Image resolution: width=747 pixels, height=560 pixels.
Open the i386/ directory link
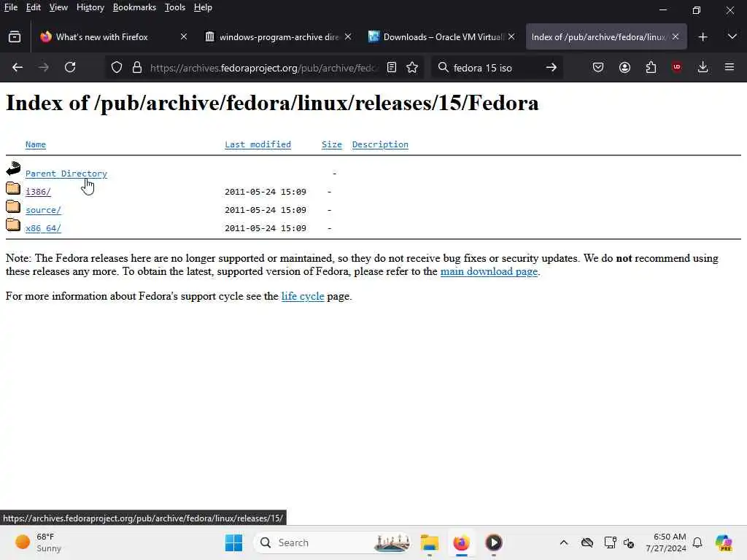38,192
